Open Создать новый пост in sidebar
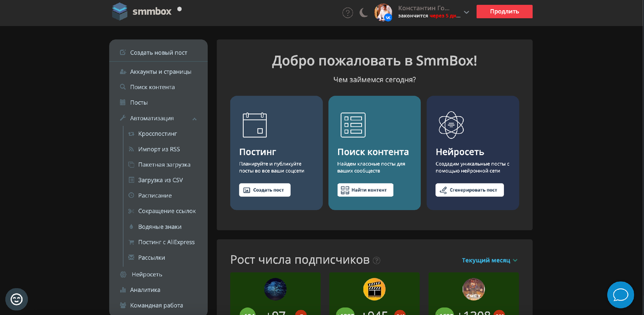 point(158,53)
